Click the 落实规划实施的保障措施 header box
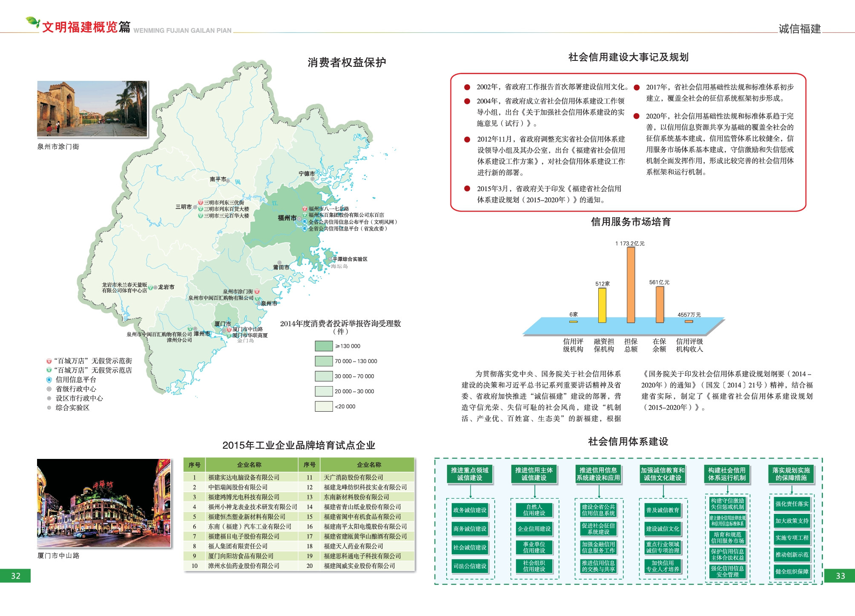The width and height of the screenshot is (855, 616). pyautogui.click(x=791, y=474)
